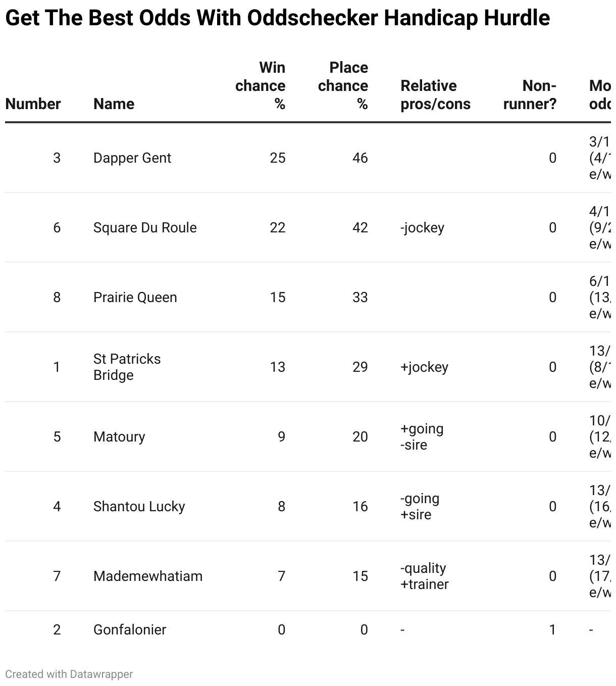Click the chart title heading text
Image resolution: width=616 pixels, height=686 pixels.
277,18
